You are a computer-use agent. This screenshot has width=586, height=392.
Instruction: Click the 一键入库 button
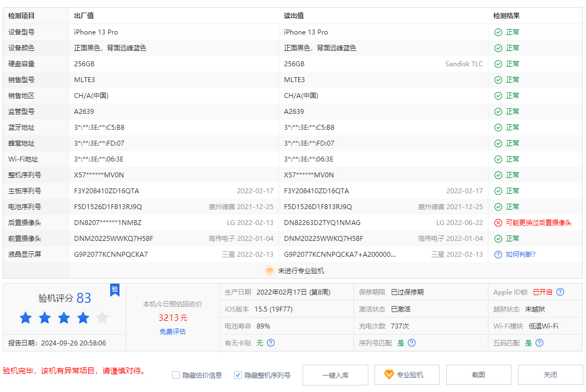click(x=335, y=375)
